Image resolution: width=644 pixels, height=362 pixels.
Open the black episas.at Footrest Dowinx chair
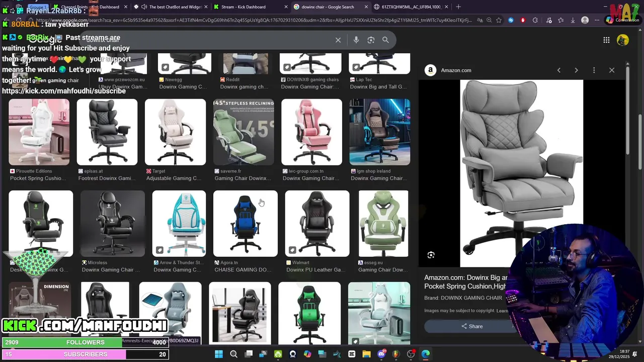coord(107,132)
